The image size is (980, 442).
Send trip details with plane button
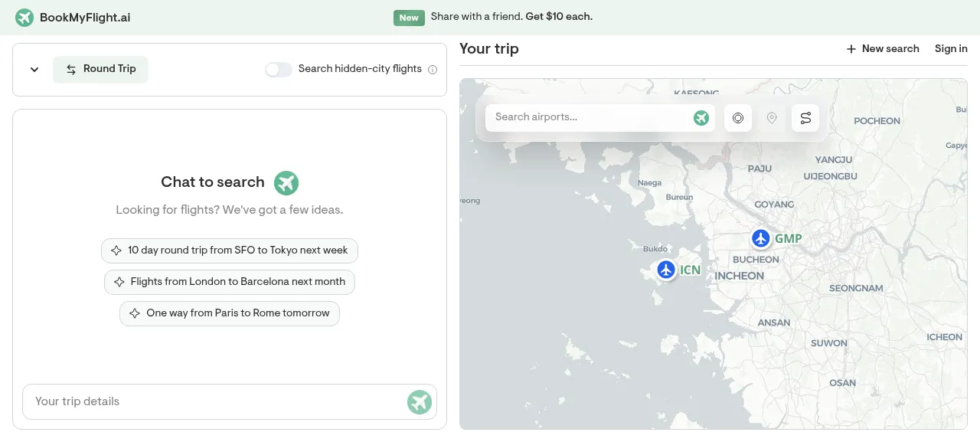pos(420,401)
